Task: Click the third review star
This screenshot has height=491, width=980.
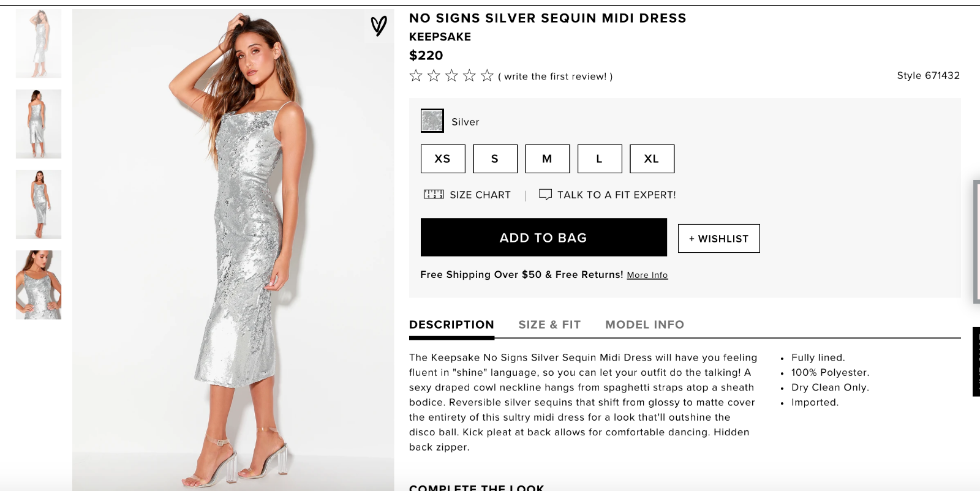Action: [x=451, y=76]
